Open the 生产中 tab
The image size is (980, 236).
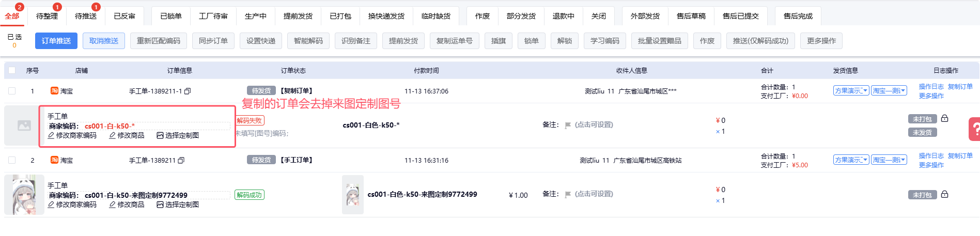pos(255,16)
